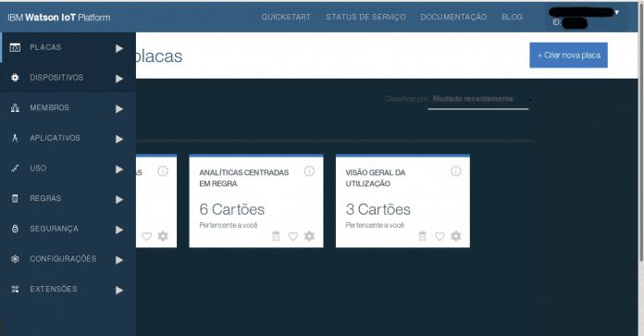Viewport: 644px width, 336px height.
Task: Select Aplicativos in the sidebar
Action: (68, 138)
